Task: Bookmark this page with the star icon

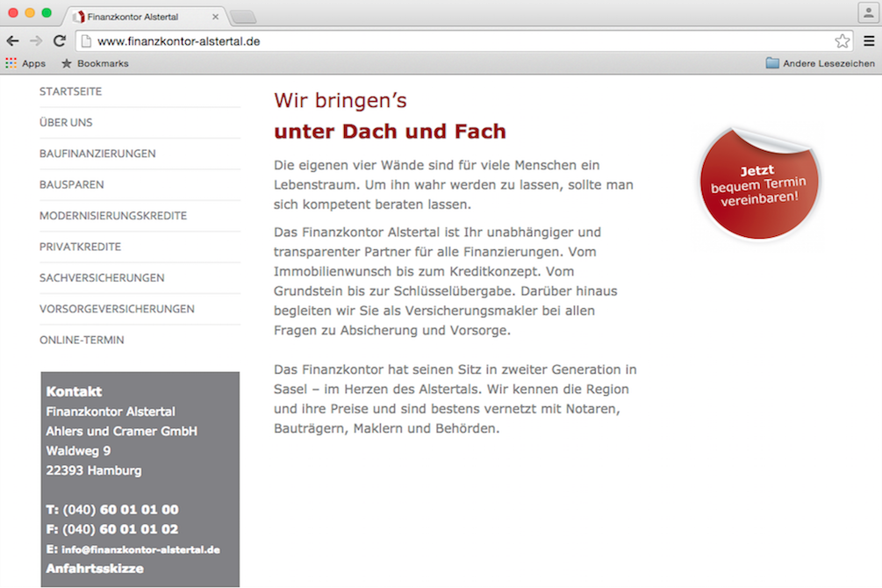Action: tap(842, 41)
